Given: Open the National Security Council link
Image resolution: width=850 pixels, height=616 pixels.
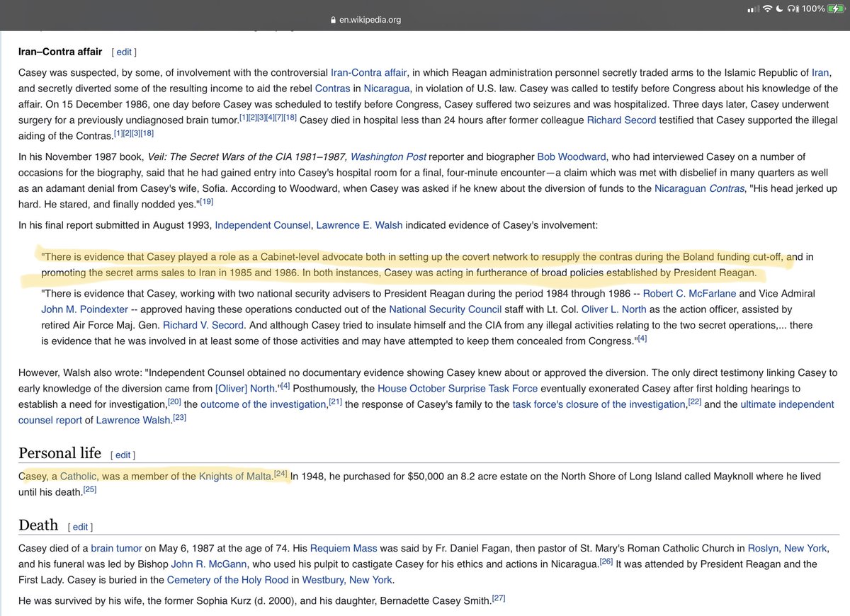Looking at the screenshot, I should tap(444, 309).
